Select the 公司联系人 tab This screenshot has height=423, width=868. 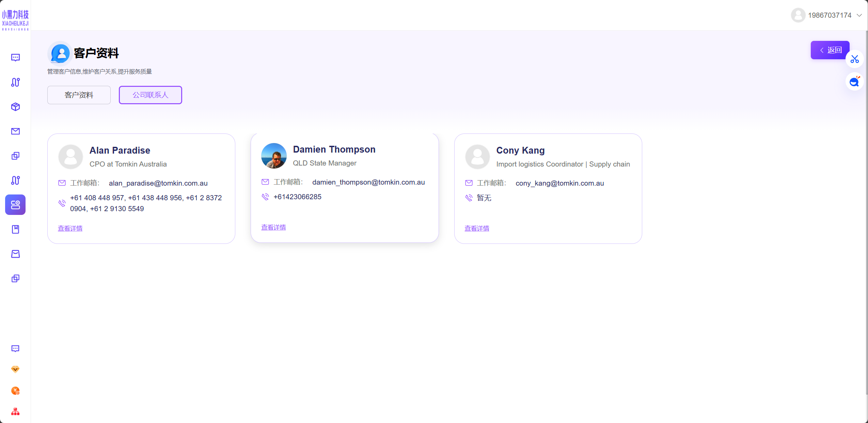point(151,95)
